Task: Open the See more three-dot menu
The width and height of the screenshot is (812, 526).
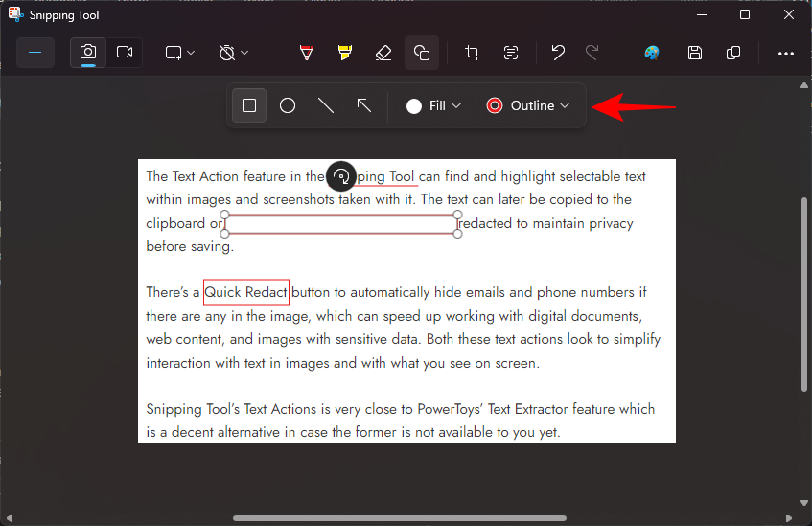Action: tap(785, 53)
